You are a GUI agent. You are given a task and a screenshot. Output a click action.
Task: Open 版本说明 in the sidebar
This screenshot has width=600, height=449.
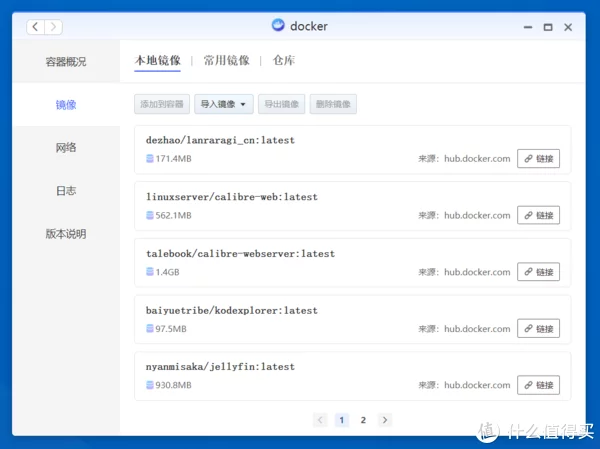coord(66,233)
